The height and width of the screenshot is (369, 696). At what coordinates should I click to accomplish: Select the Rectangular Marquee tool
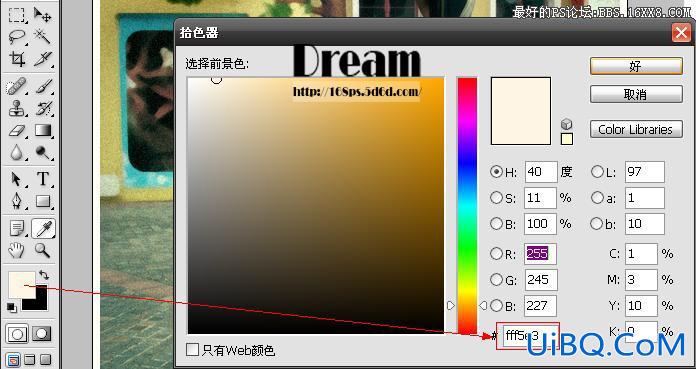[x=17, y=16]
